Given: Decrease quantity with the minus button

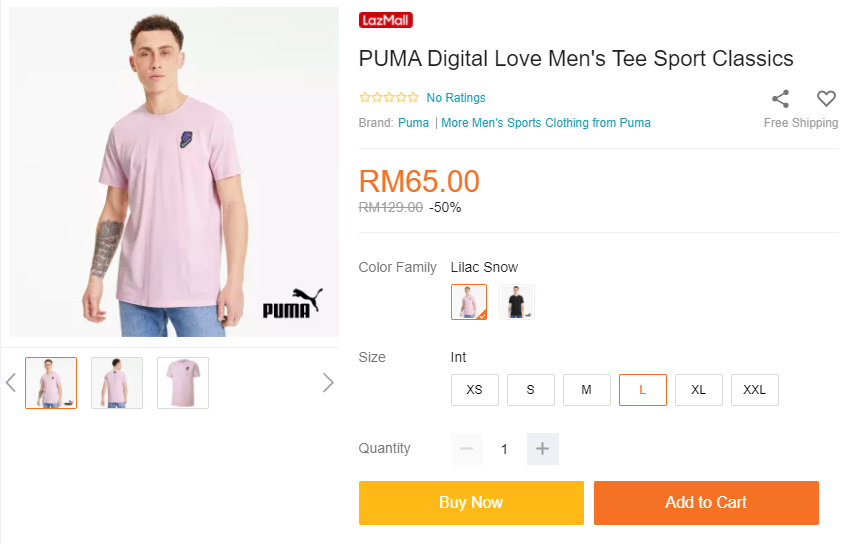Looking at the screenshot, I should coord(466,449).
